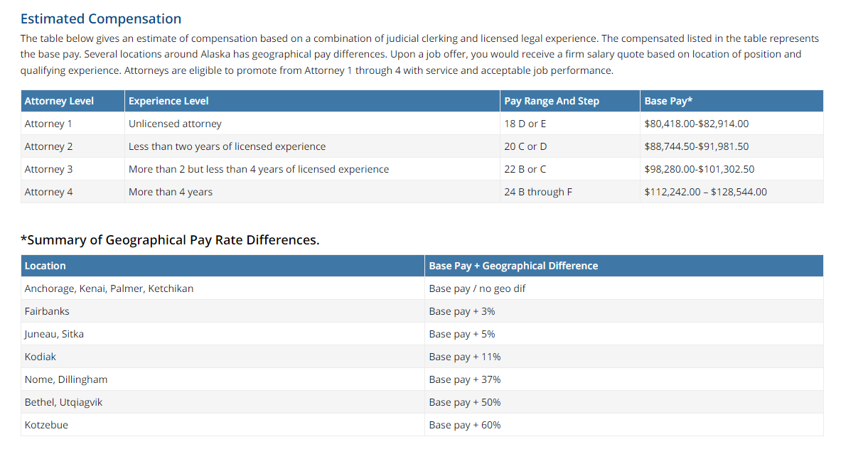
Task: Click the Base Pay* column header
Action: pyautogui.click(x=669, y=101)
